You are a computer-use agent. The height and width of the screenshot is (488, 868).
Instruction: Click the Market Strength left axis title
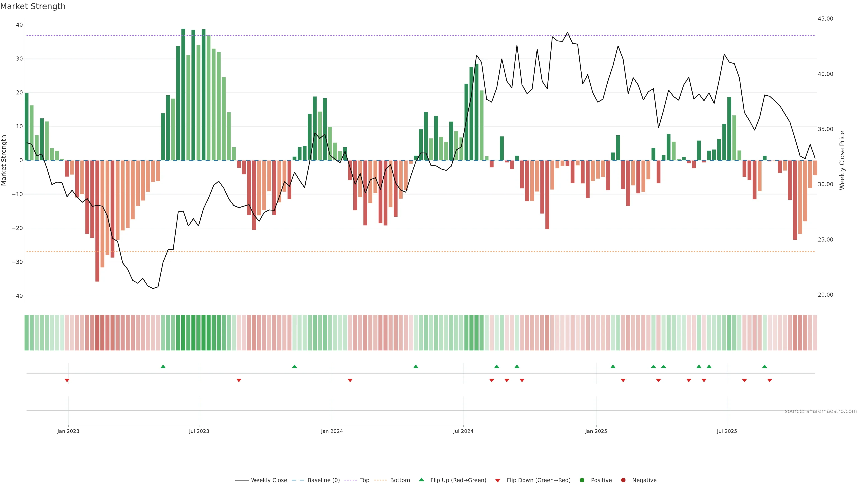(4, 160)
